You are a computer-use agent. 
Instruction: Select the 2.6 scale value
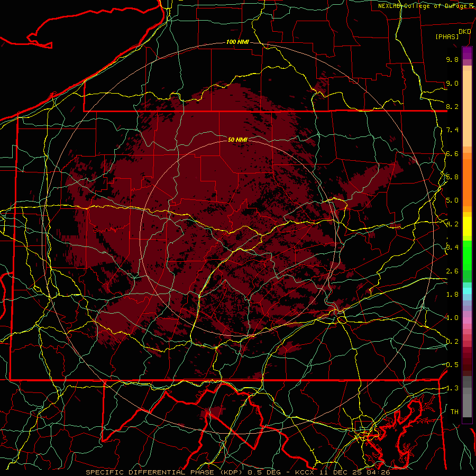452,271
